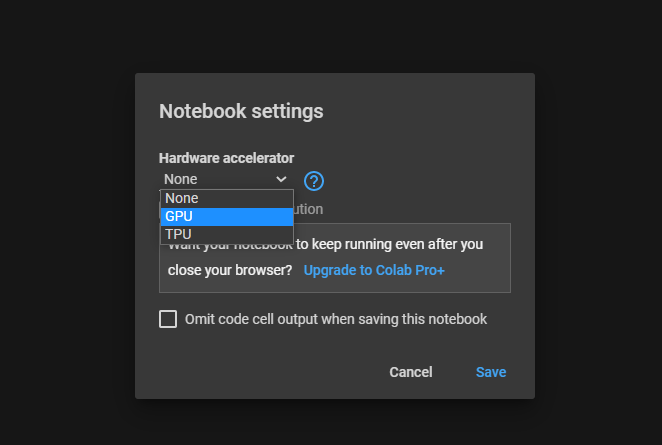Click the "Notebook settings" dialog title
This screenshot has width=662, height=445.
241,110
